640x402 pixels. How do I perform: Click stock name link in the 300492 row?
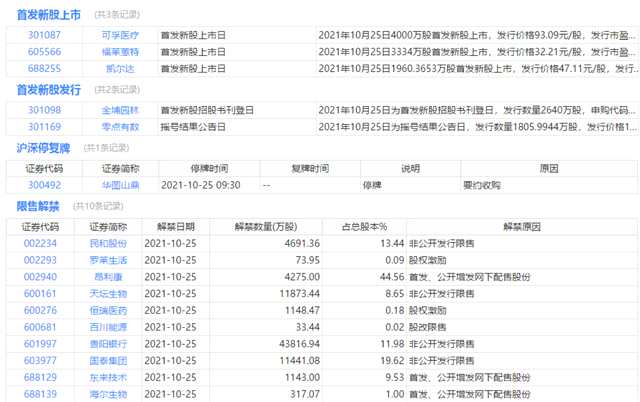(120, 186)
